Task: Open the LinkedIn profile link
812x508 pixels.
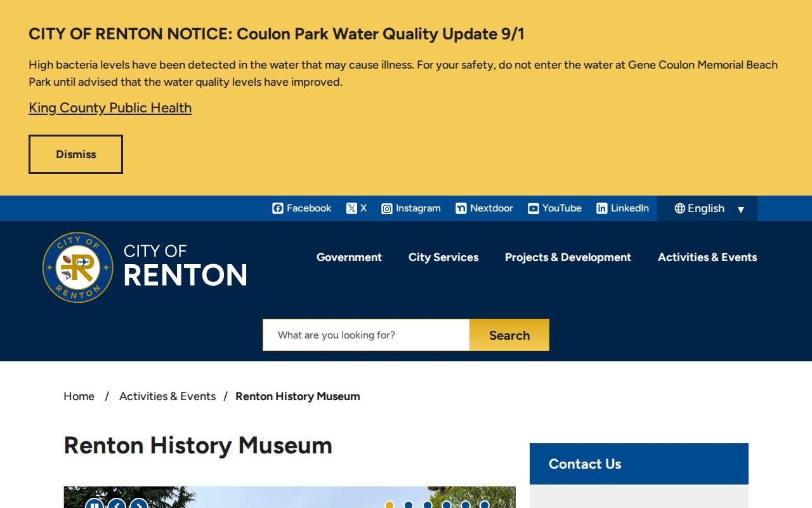Action: pos(623,208)
